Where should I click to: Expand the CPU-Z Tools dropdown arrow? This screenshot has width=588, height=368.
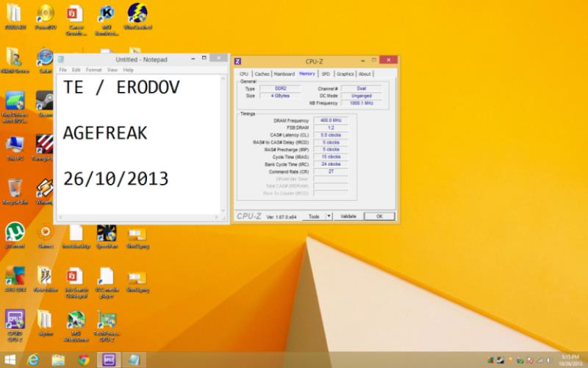tap(329, 216)
